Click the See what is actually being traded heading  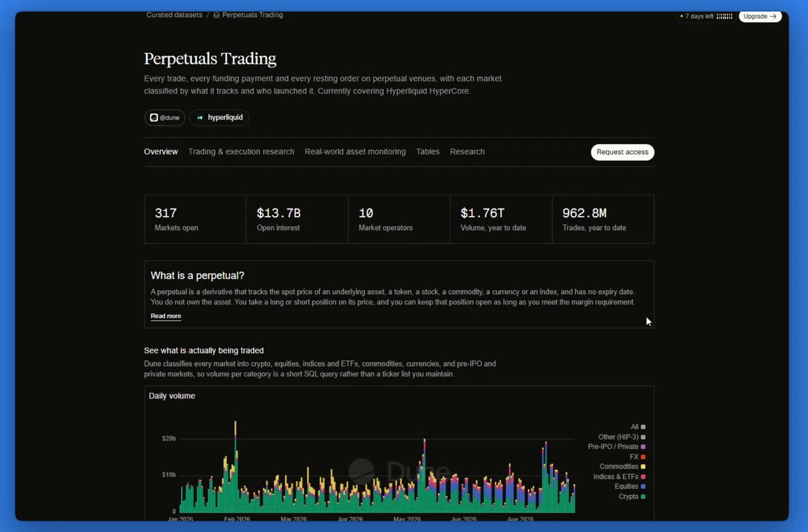[204, 350]
